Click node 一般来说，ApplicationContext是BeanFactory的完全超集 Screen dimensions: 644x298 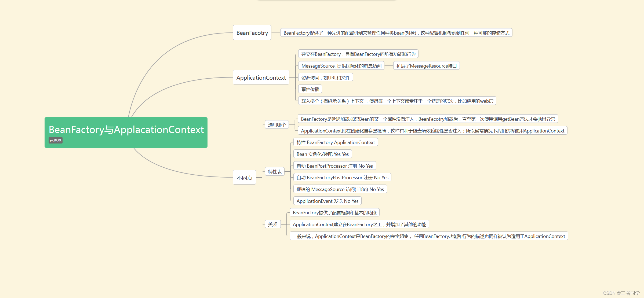coord(429,236)
